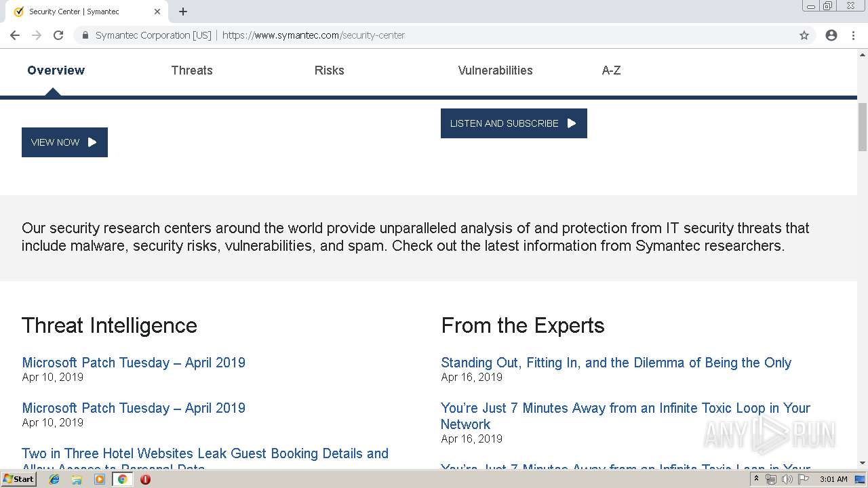This screenshot has width=868, height=488.
Task: Click the browser forward arrow
Action: (37, 35)
